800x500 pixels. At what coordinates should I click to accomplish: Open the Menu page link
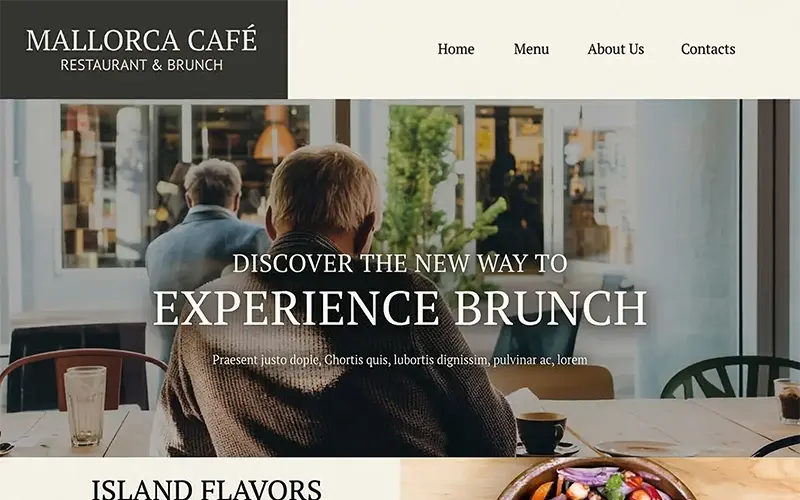(x=531, y=49)
